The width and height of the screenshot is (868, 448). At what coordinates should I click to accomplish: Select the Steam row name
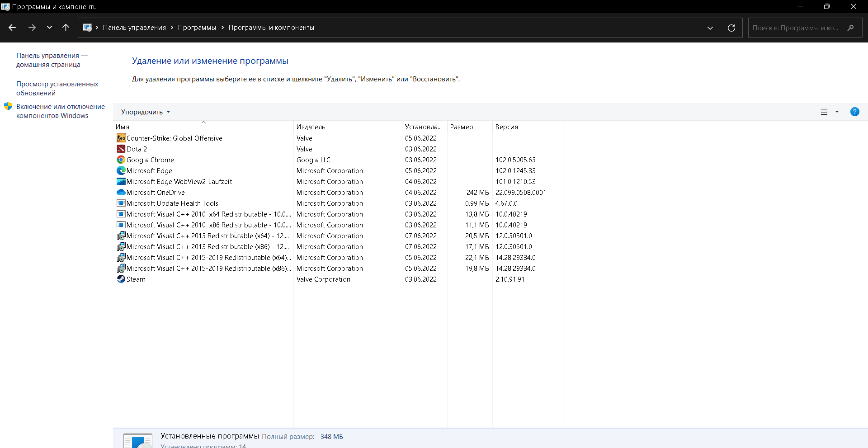tap(136, 279)
